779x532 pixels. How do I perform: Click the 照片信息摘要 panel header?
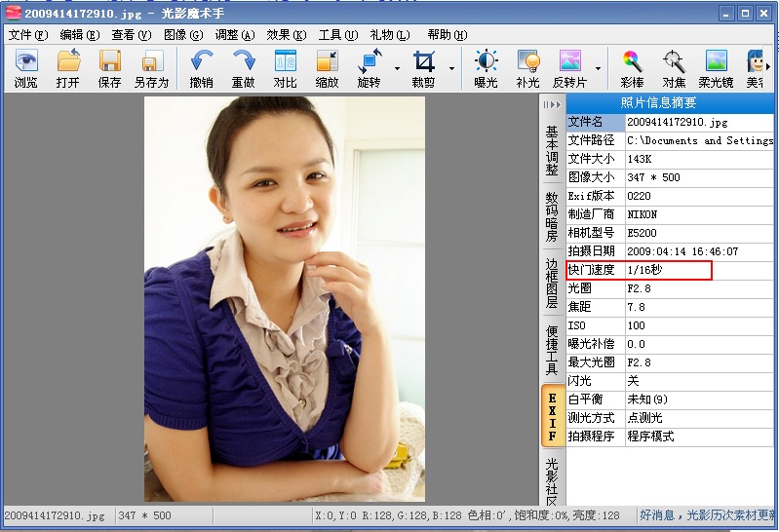670,103
